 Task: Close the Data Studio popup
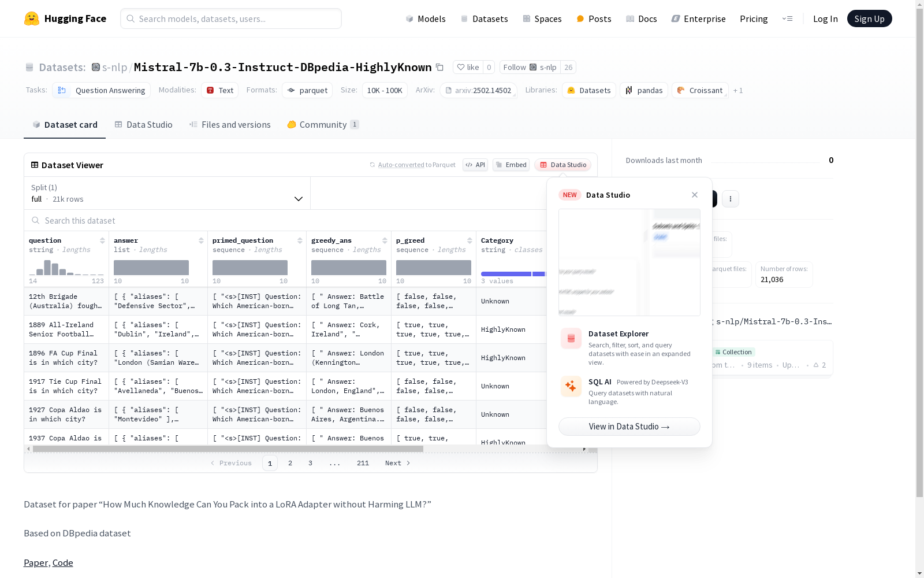(695, 195)
